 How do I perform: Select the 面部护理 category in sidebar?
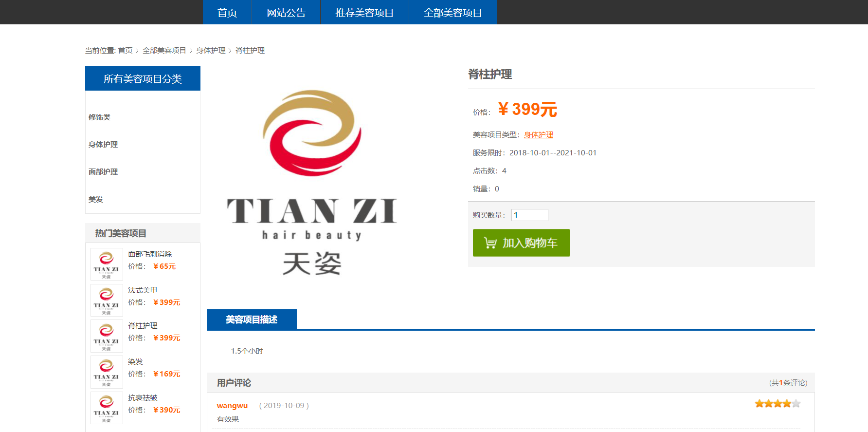[103, 171]
